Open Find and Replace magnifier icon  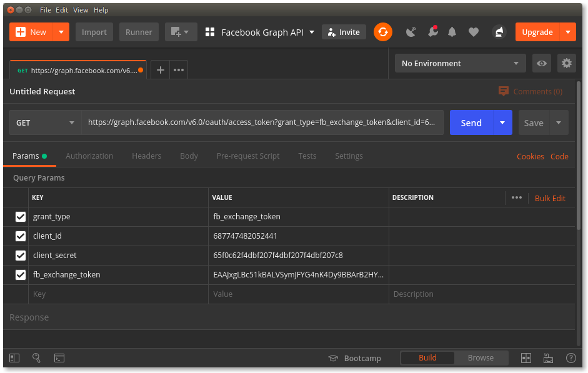36,358
